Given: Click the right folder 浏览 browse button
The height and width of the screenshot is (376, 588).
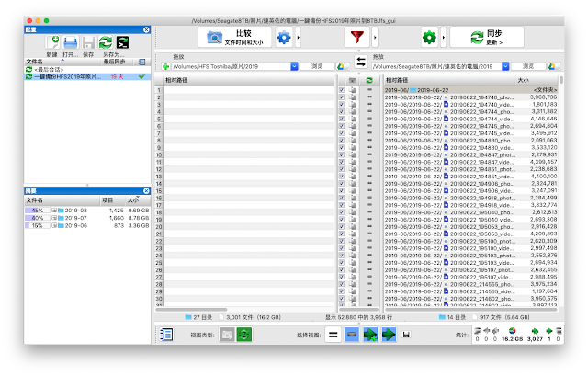Looking at the screenshot, I should click(x=528, y=66).
